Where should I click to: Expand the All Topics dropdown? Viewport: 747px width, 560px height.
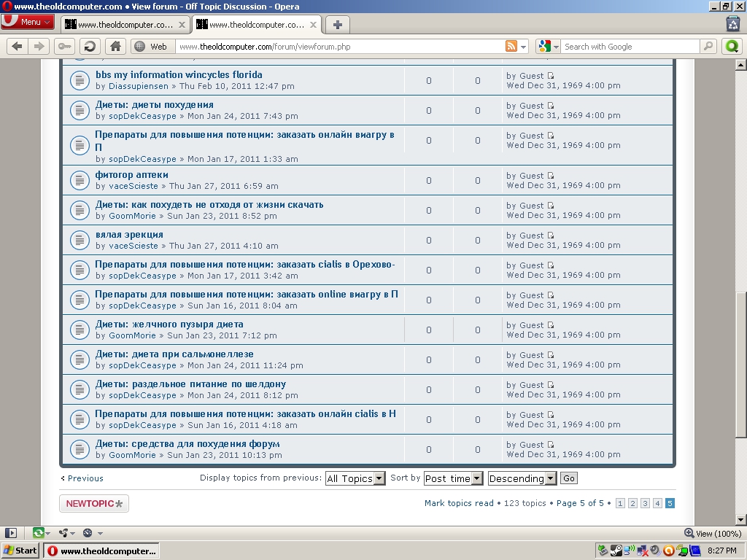(x=355, y=478)
